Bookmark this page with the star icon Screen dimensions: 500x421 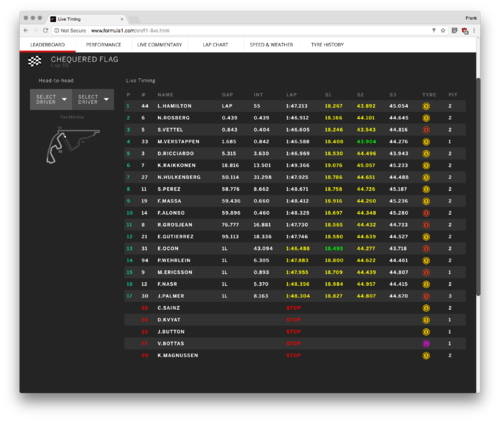(443, 30)
